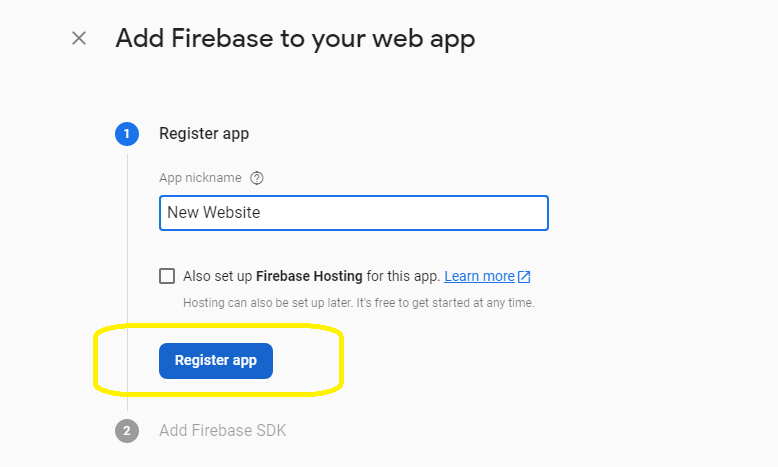This screenshot has width=778, height=467.
Task: Click the Add Firebase to your web app title
Action: click(x=295, y=39)
